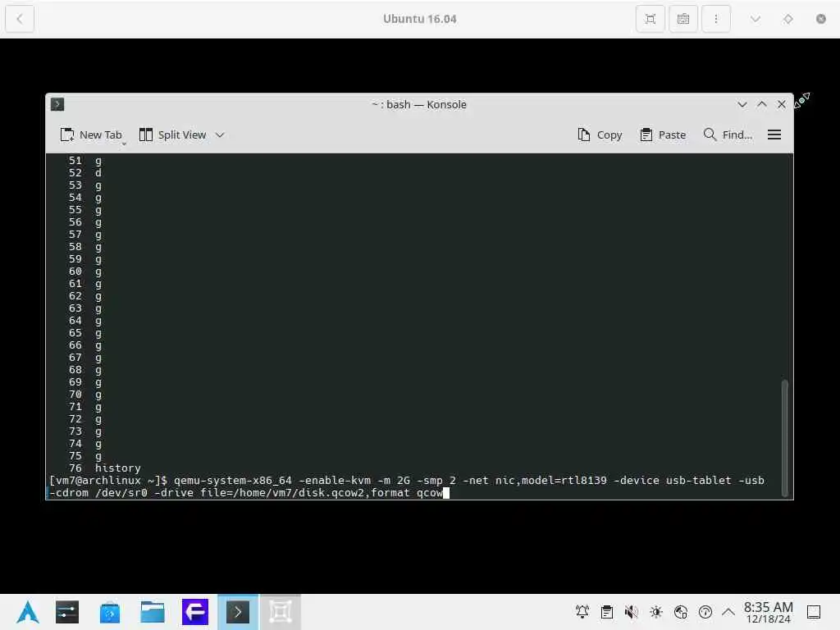Click the diamond restore button in the viewer header
840x630 pixels.
788,19
